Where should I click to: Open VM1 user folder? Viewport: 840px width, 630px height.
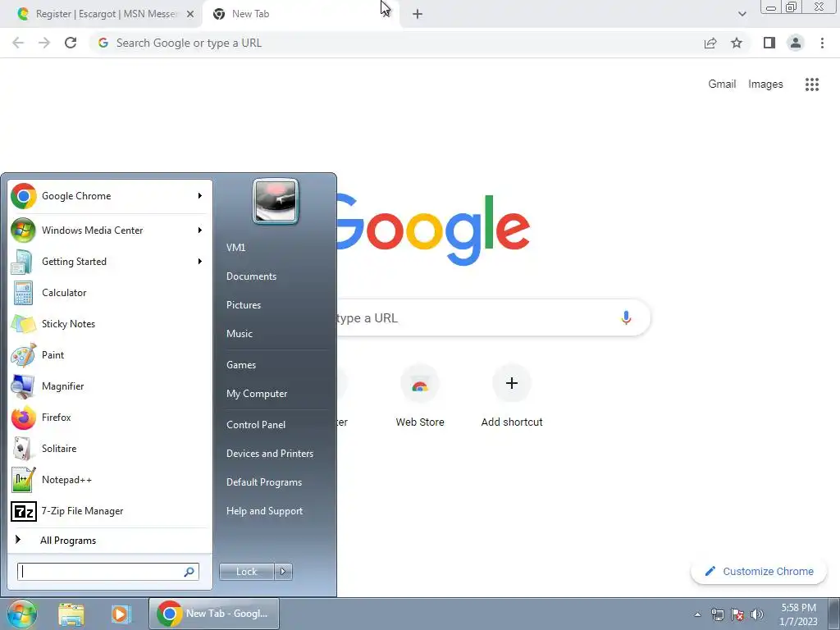[x=235, y=248]
